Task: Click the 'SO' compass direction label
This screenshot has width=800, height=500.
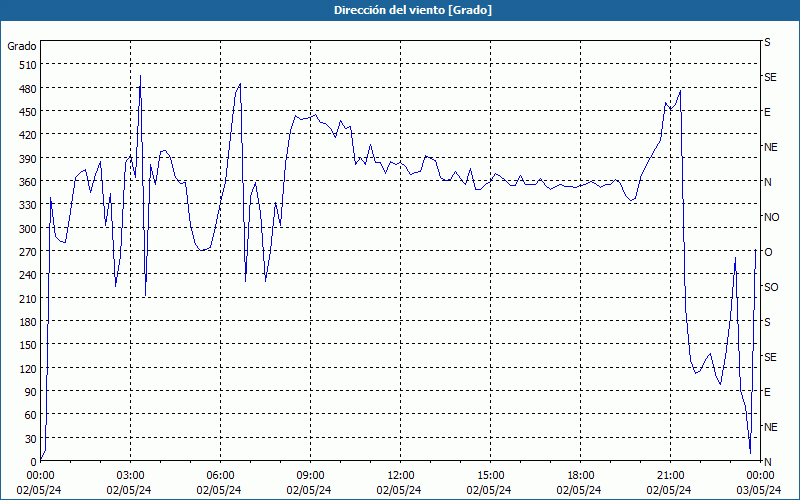Action: pos(771,287)
